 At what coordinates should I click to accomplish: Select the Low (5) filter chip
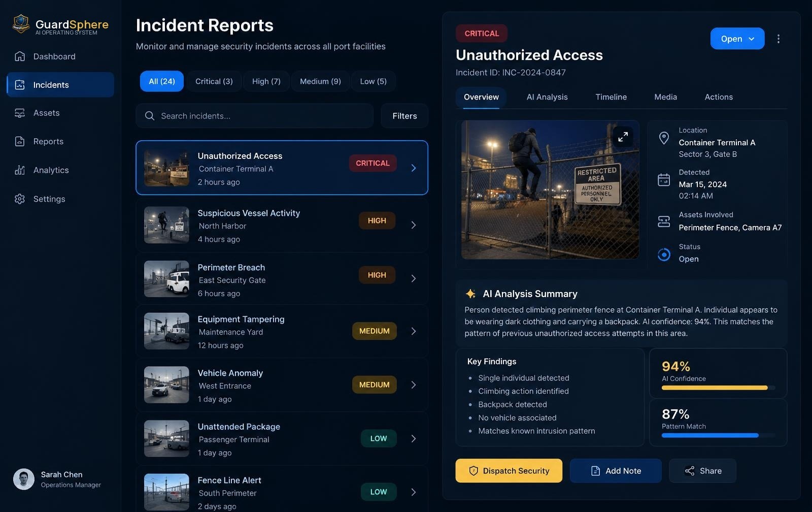[374, 81]
